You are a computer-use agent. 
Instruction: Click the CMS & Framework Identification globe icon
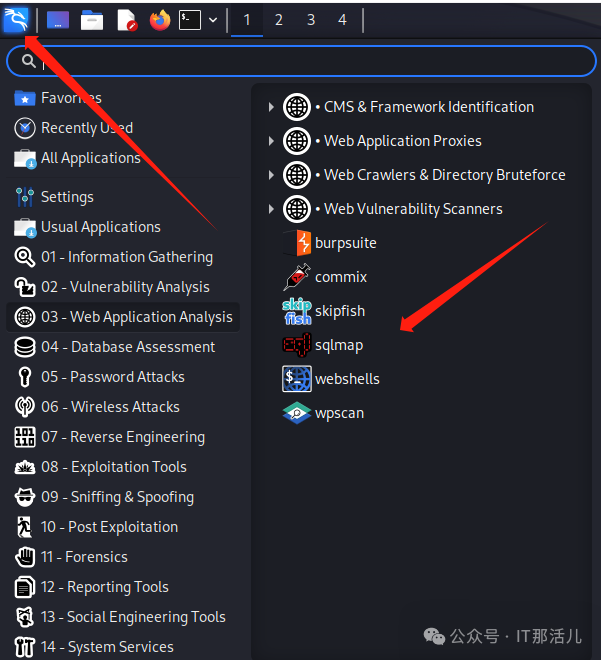pos(297,107)
